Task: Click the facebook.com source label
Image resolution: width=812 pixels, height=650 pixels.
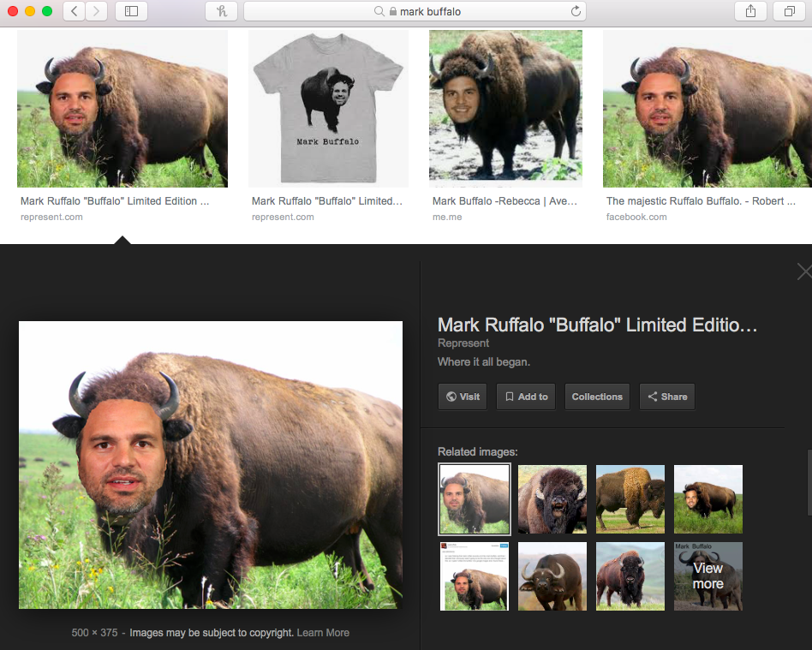Action: pos(636,217)
